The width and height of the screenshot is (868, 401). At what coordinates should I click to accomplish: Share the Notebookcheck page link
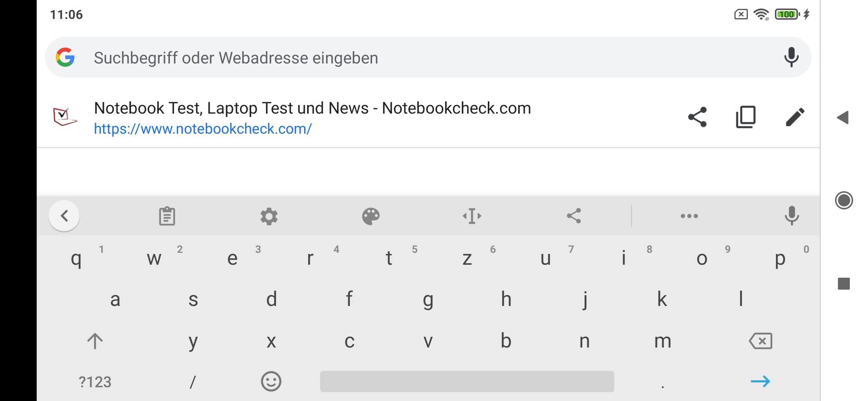697,117
